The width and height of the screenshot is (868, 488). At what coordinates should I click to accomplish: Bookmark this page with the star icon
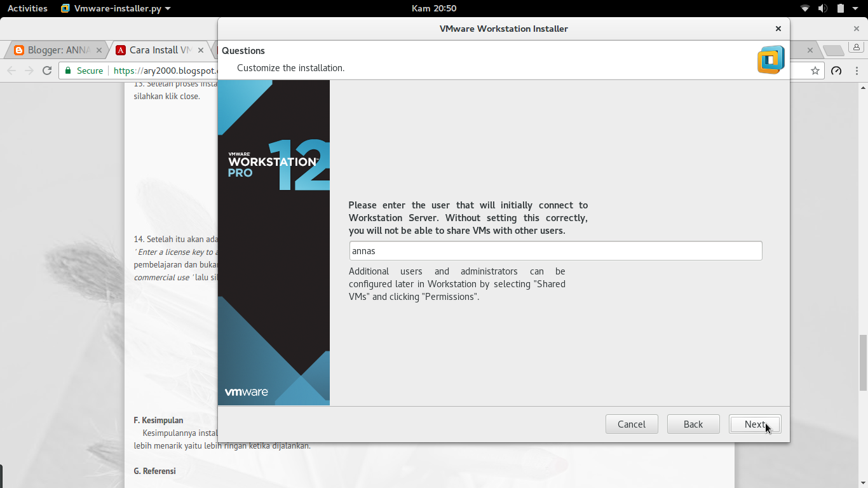coord(815,71)
